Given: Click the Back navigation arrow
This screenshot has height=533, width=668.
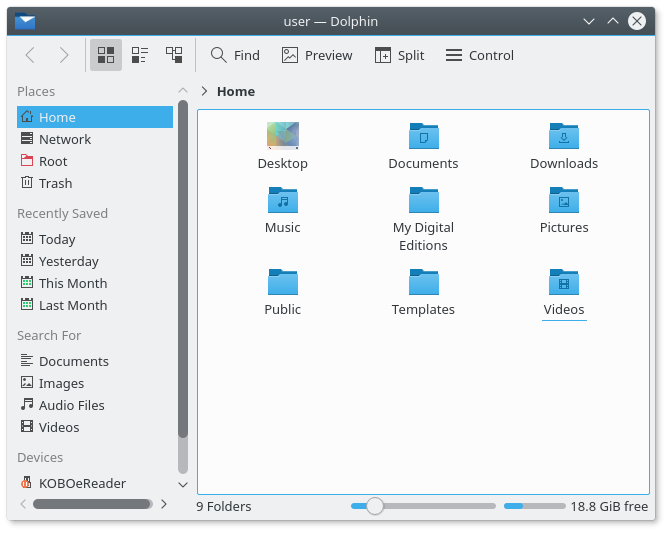Looking at the screenshot, I should [x=30, y=55].
